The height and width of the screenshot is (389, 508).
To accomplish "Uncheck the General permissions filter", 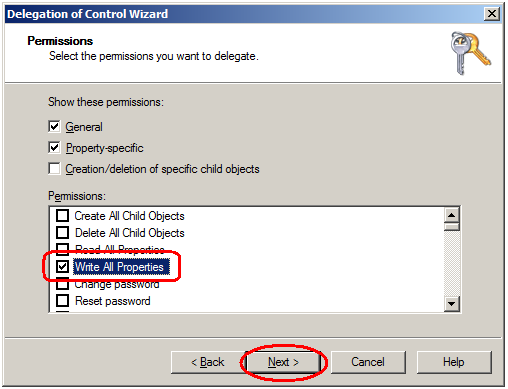I will (x=54, y=127).
